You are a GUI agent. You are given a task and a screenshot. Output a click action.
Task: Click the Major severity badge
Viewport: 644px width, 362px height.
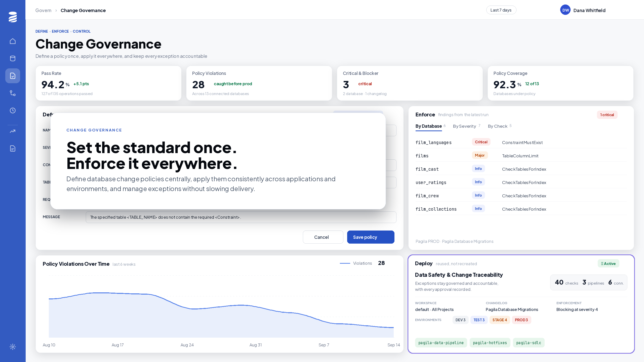click(479, 155)
